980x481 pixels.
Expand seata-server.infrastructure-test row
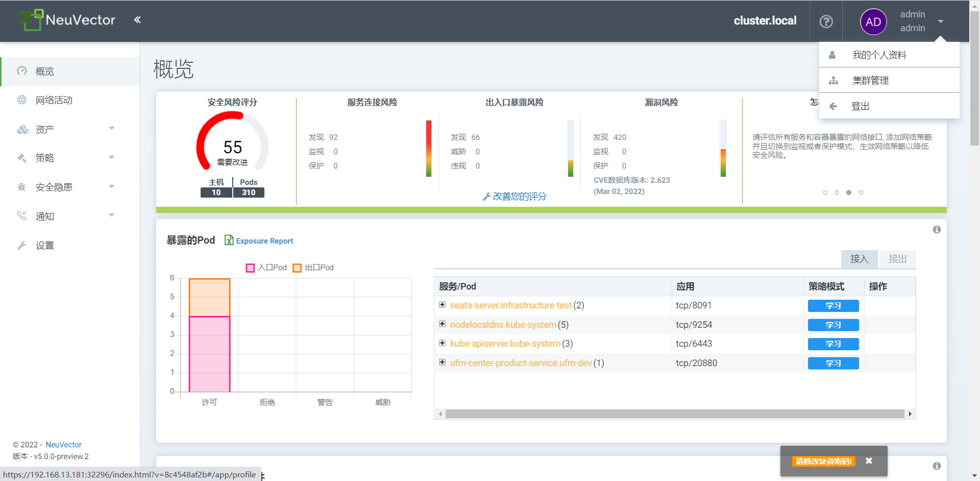pyautogui.click(x=443, y=305)
